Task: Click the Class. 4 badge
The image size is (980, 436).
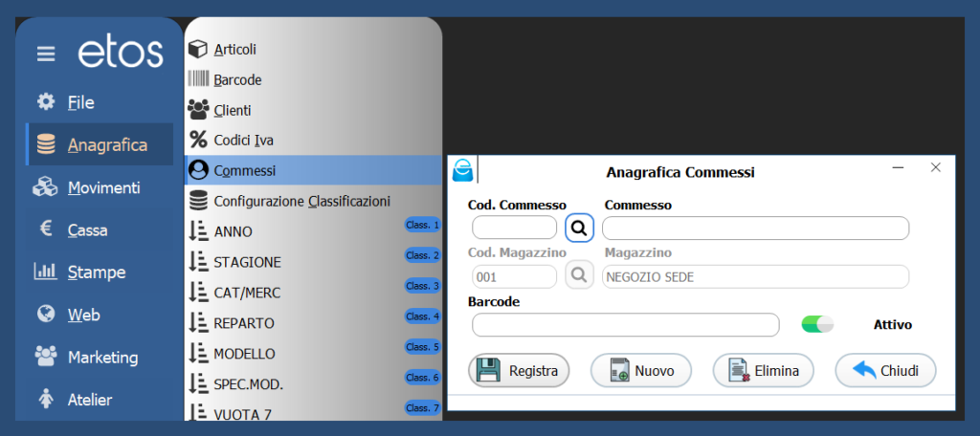Action: [422, 316]
